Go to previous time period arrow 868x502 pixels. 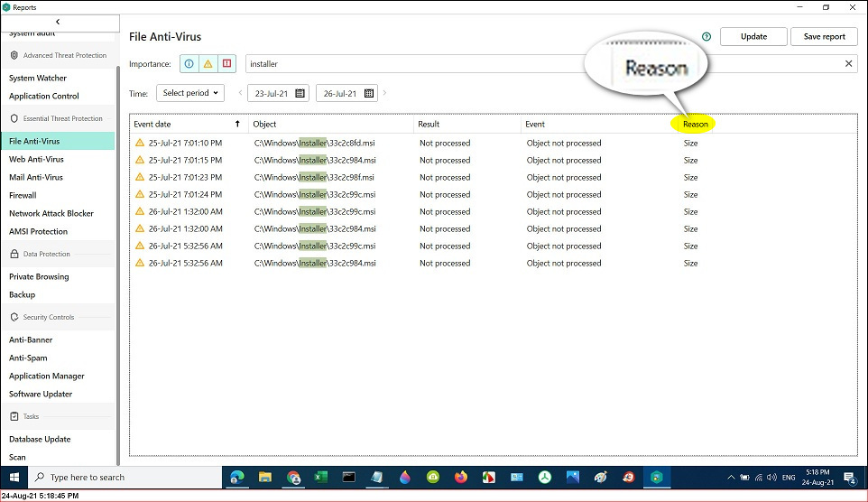coord(240,92)
